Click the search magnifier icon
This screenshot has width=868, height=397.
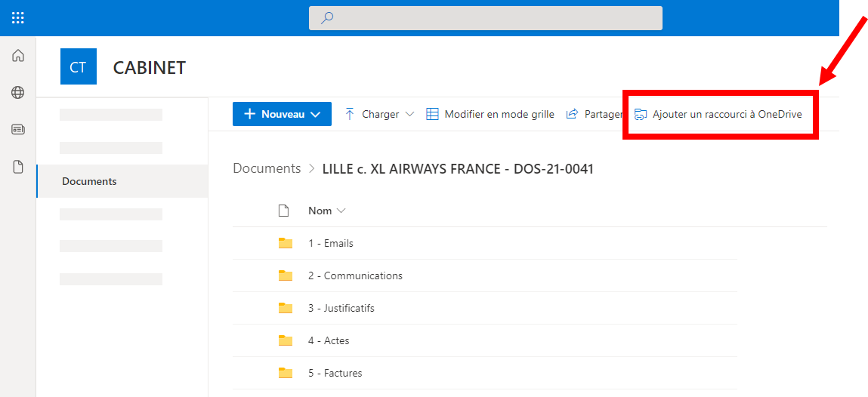327,18
